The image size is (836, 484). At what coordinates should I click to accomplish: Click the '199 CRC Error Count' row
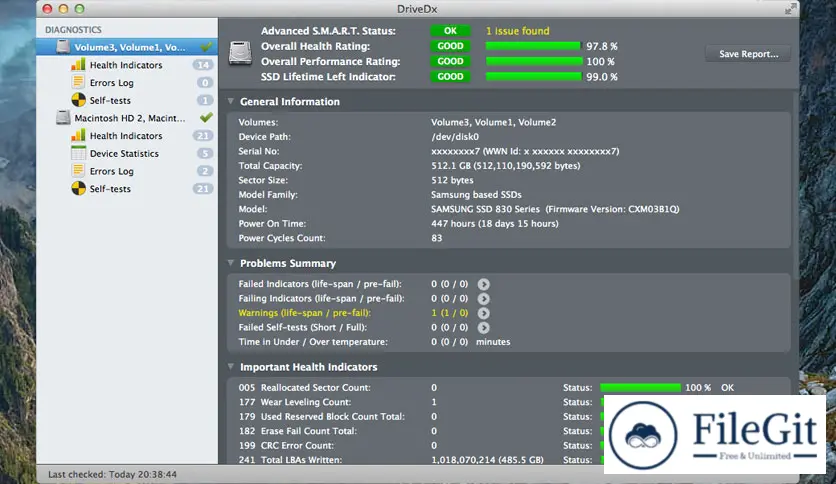click(508, 445)
